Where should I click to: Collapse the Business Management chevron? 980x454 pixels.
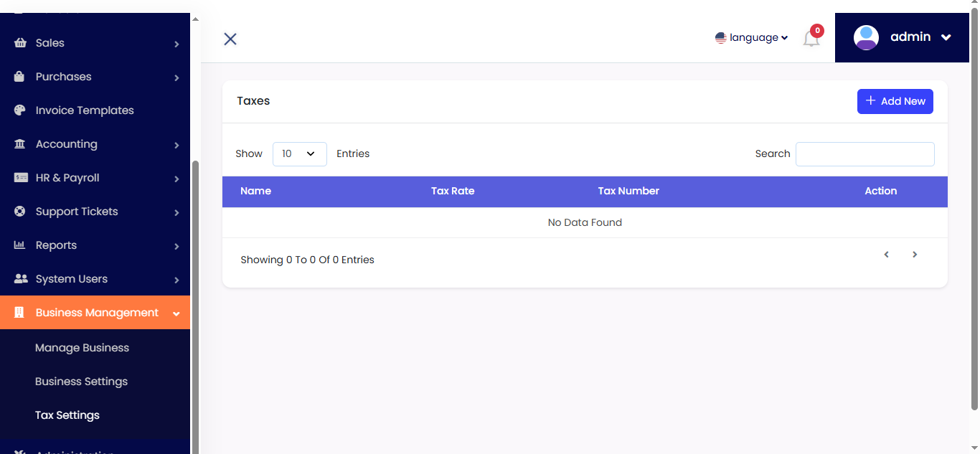[176, 314]
